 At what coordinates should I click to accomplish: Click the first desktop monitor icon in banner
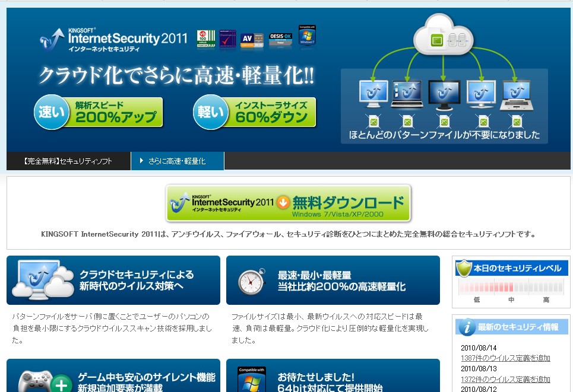373,94
